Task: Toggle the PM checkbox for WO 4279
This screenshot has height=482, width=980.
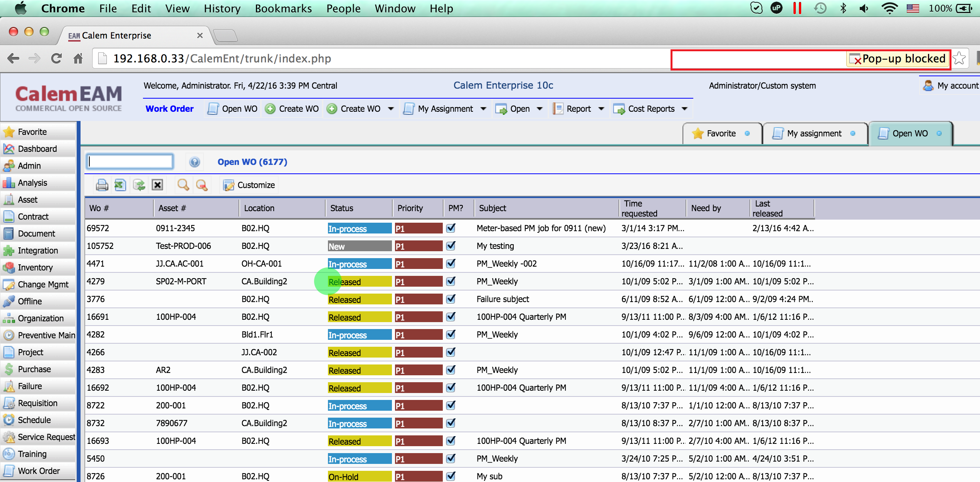Action: pyautogui.click(x=451, y=281)
